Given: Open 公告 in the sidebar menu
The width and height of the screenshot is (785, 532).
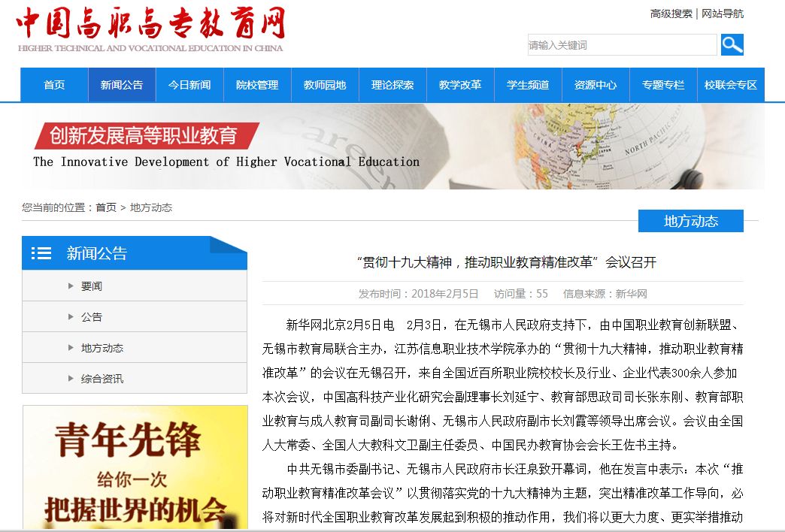Looking at the screenshot, I should (x=92, y=317).
